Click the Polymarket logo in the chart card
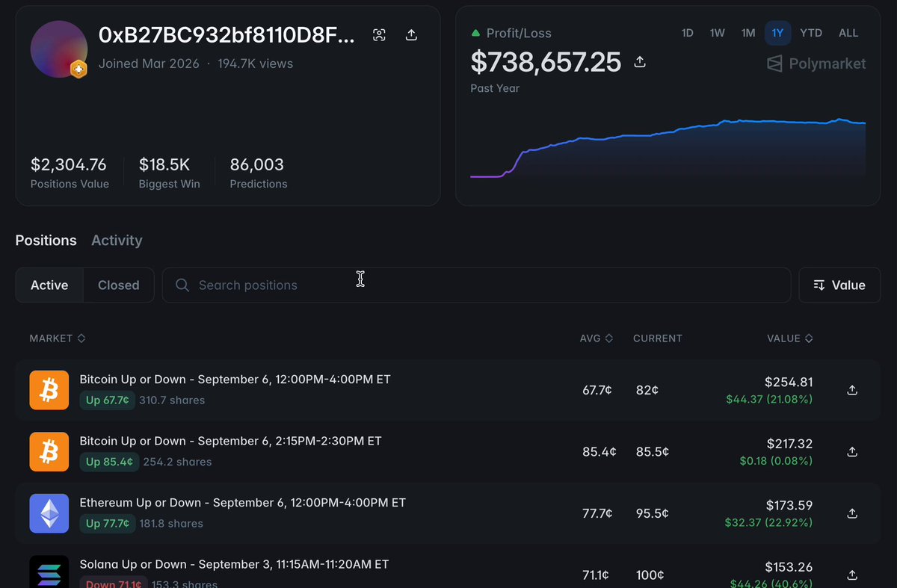897x588 pixels. click(816, 64)
